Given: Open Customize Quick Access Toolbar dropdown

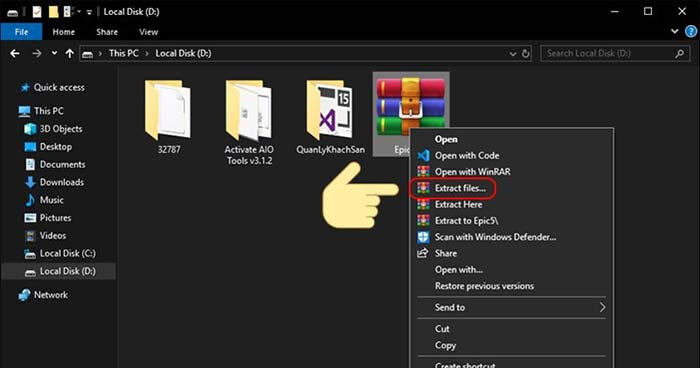Looking at the screenshot, I should [x=89, y=13].
